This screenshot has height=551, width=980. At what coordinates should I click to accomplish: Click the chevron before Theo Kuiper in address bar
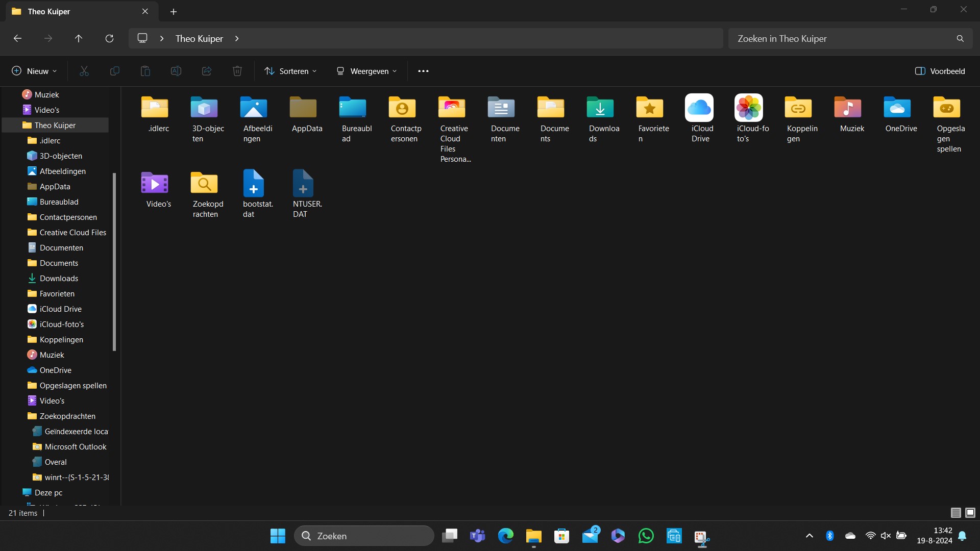(162, 38)
